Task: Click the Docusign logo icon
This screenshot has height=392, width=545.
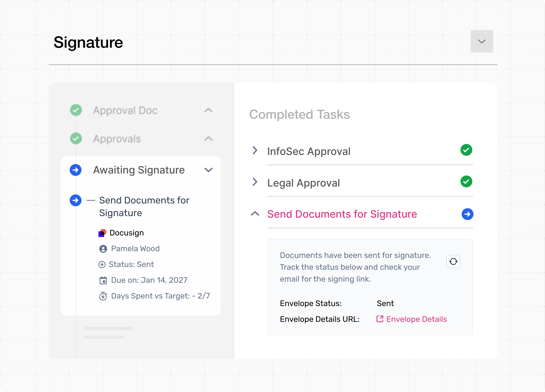Action: point(102,233)
